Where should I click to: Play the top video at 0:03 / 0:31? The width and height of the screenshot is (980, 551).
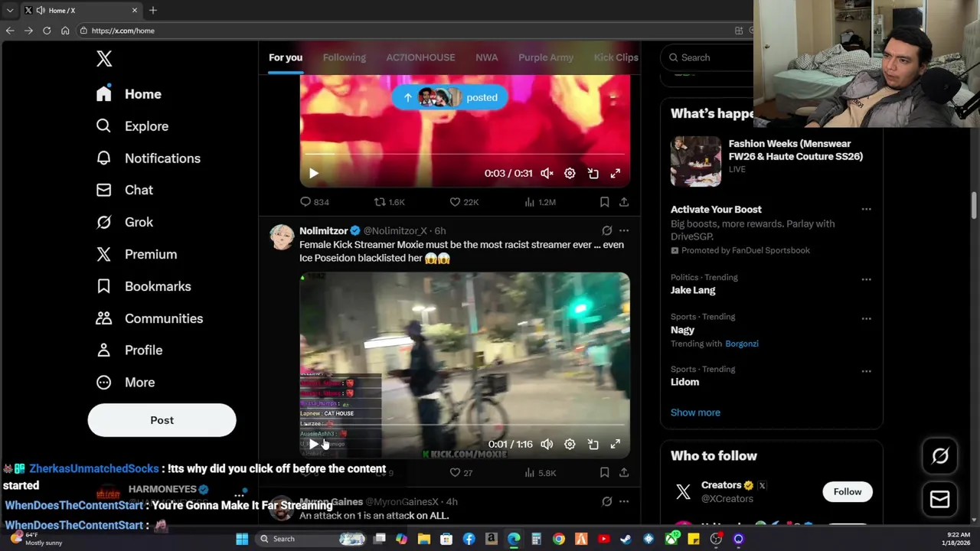314,174
